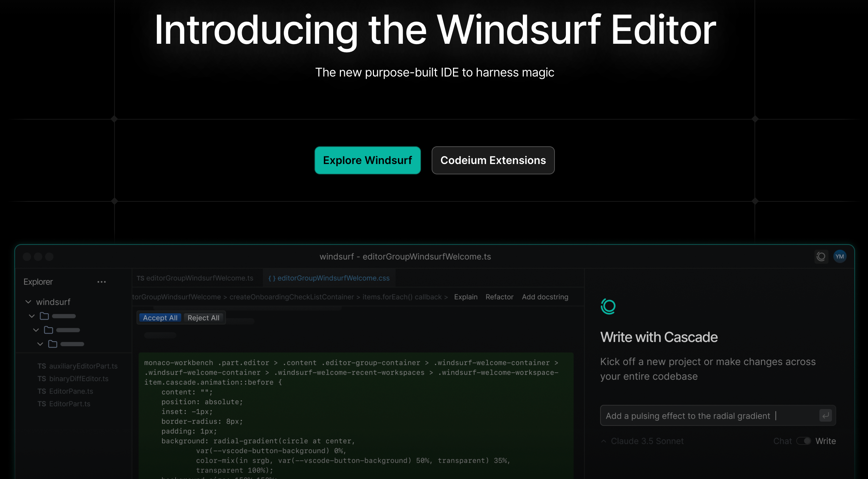
Task: Click the braces icon on the css tab
Action: tap(272, 278)
